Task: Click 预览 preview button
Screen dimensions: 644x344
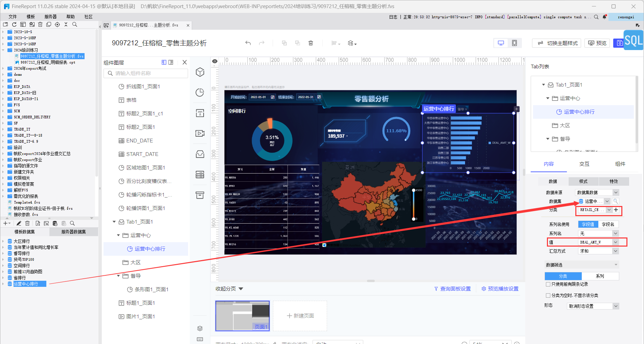Action: 597,43
